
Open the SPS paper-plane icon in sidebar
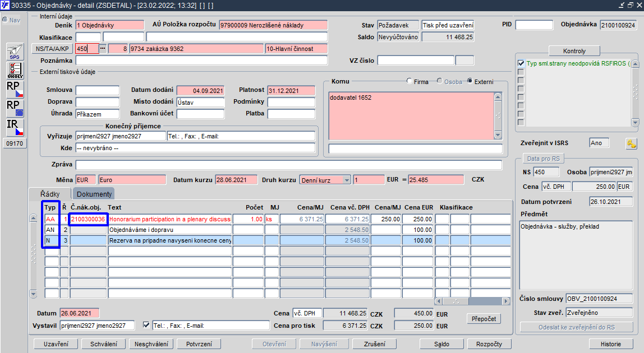pos(15,52)
